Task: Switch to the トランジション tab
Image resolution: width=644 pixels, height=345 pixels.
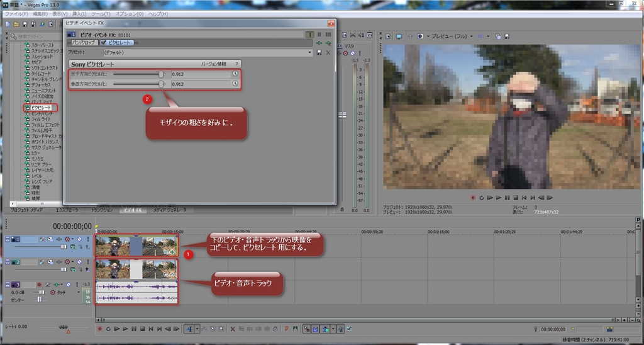Action: coord(101,210)
